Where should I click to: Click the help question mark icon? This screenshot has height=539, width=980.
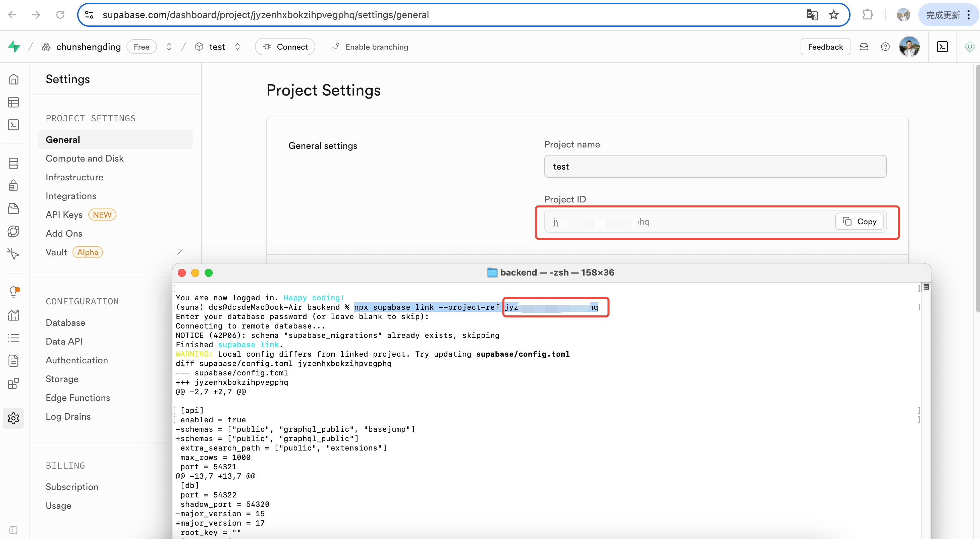pos(885,47)
